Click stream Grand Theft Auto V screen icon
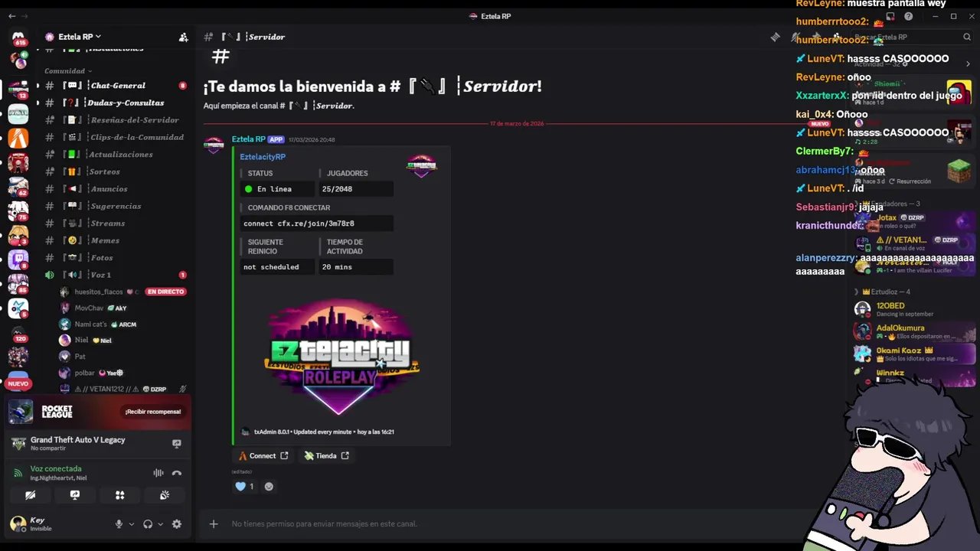Screen dimensions: 980x551 [x=177, y=443]
